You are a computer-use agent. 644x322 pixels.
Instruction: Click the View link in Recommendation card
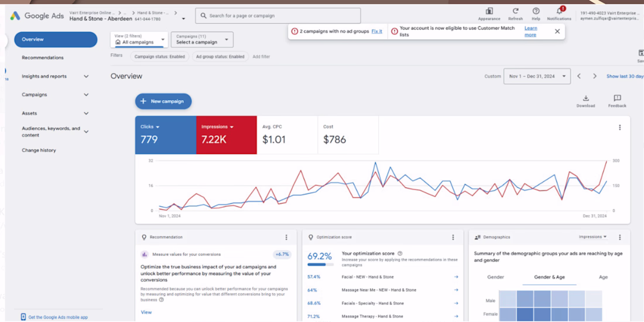pos(146,312)
